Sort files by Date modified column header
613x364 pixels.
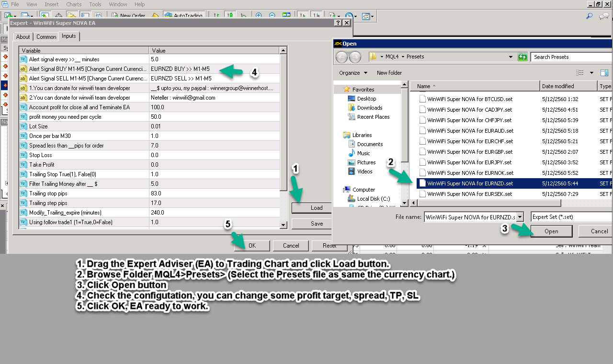(x=568, y=86)
